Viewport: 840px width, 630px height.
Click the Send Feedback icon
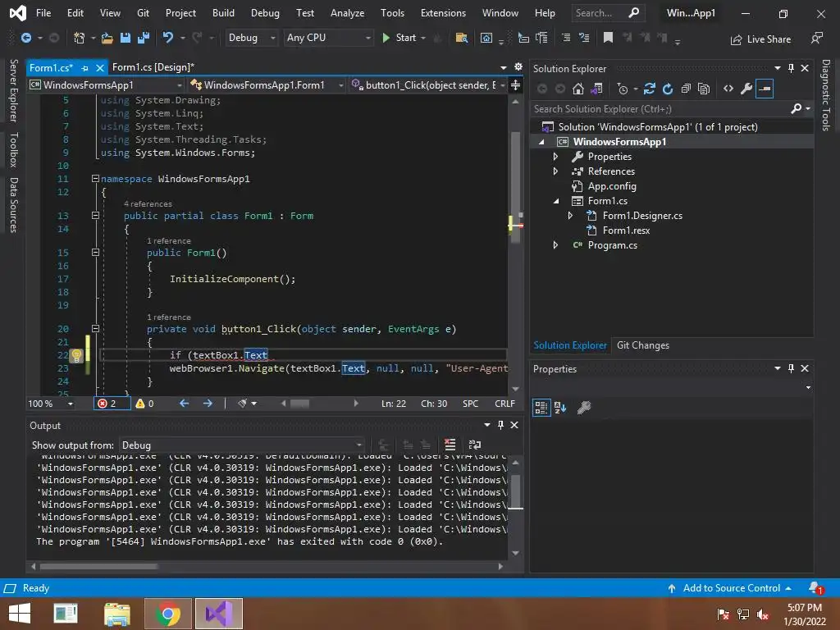click(817, 38)
